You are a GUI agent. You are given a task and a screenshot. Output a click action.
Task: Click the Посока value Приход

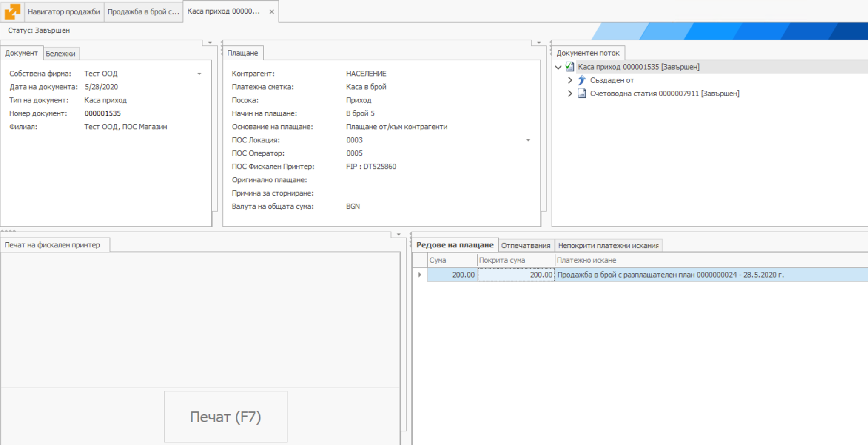(x=359, y=100)
